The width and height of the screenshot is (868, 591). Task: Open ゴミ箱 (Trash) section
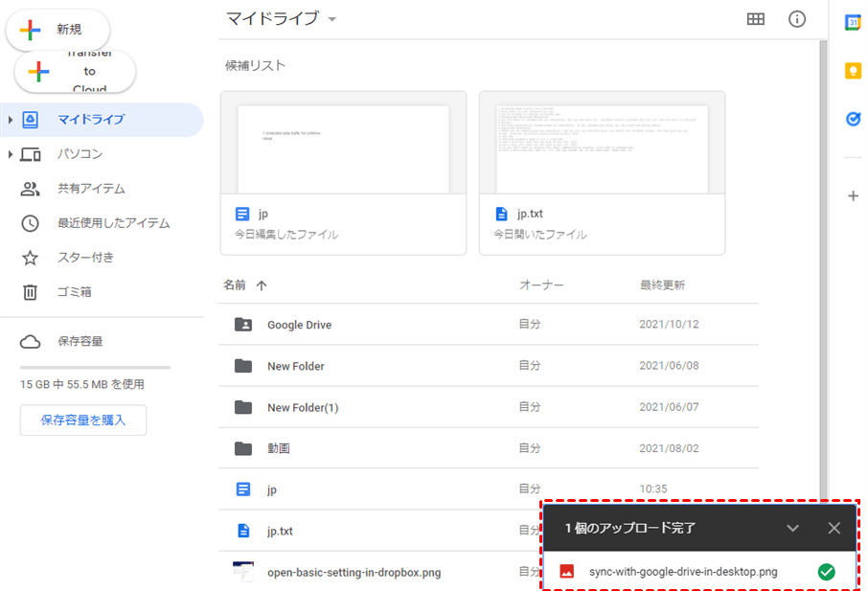tap(74, 291)
